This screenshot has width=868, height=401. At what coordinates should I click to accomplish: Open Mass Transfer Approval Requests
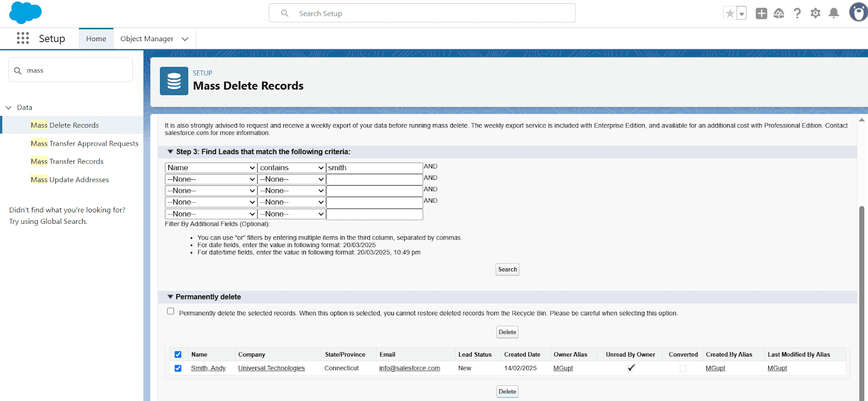point(85,144)
